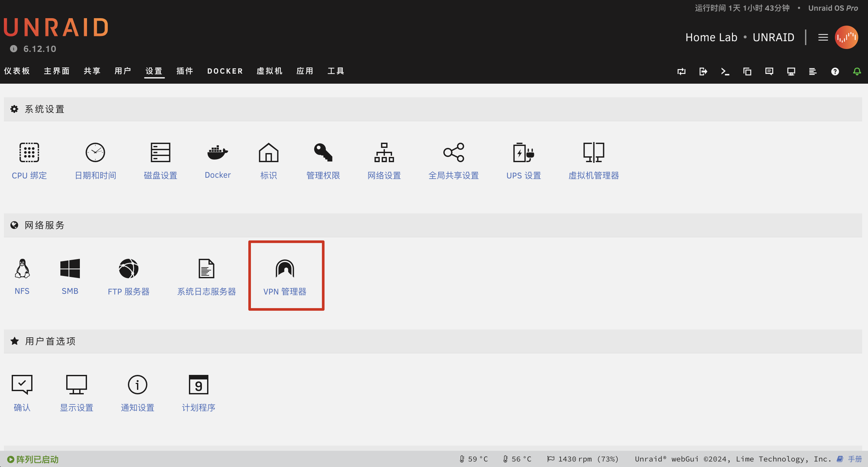Image resolution: width=868 pixels, height=467 pixels.
Task: Click the 管理权限 key icon
Action: pos(323,152)
